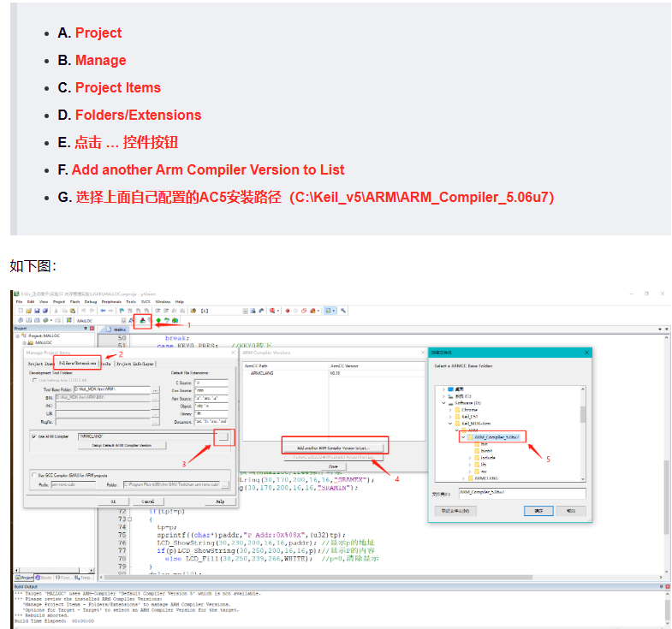Click the Open file toolbar icon
Screen dimensions: 672x629
tap(28, 311)
